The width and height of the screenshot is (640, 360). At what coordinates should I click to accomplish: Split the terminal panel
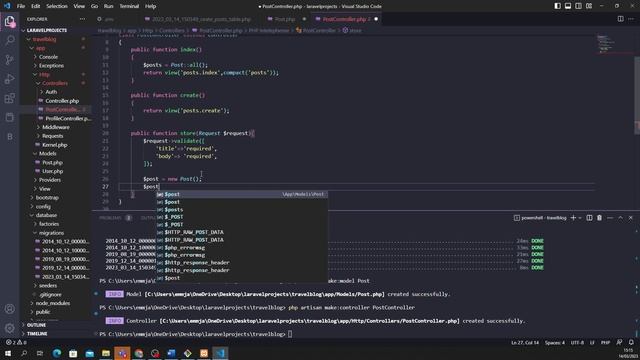tap(589, 218)
